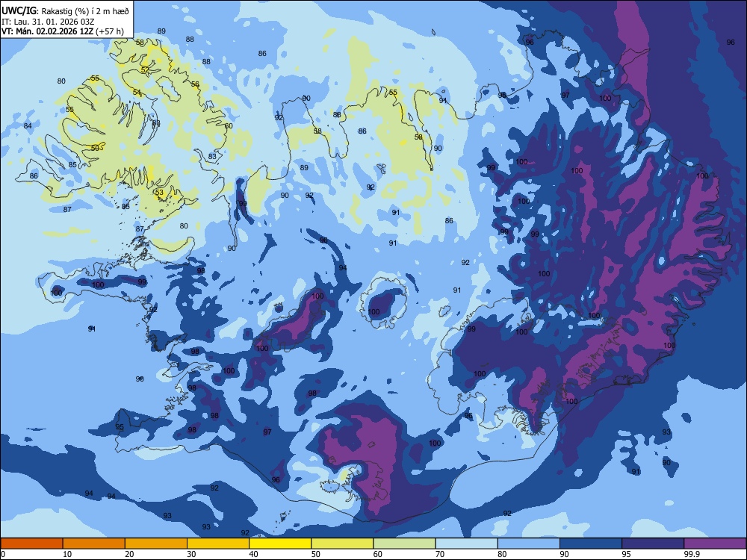The height and width of the screenshot is (560, 747).
Task: Click the pale blue 70–80 legend swatch
Action: coord(466,544)
